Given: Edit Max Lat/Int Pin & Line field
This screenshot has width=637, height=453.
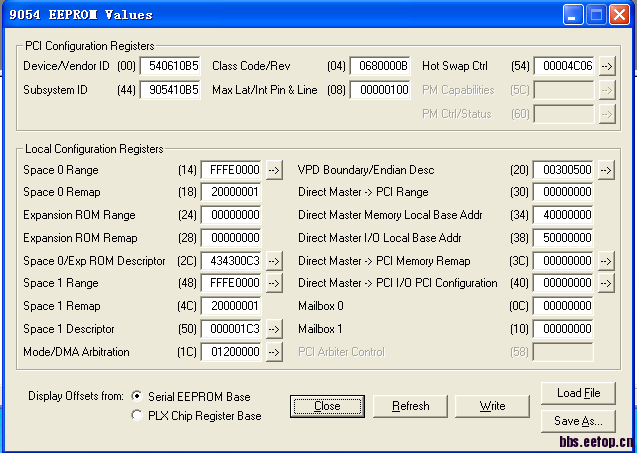Looking at the screenshot, I should pos(380,90).
